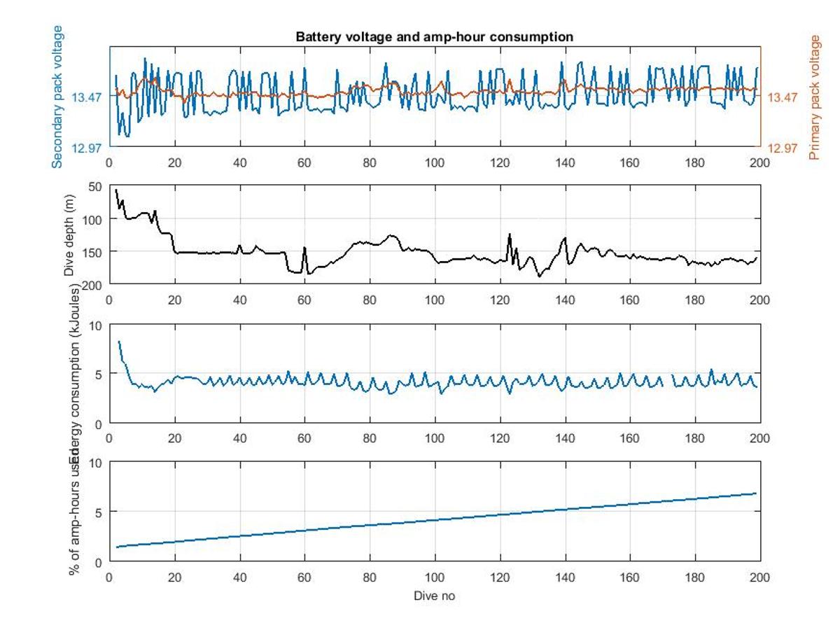Select the "Secondary pack voltage" axis label
The height and width of the screenshot is (630, 840).
pos(58,97)
